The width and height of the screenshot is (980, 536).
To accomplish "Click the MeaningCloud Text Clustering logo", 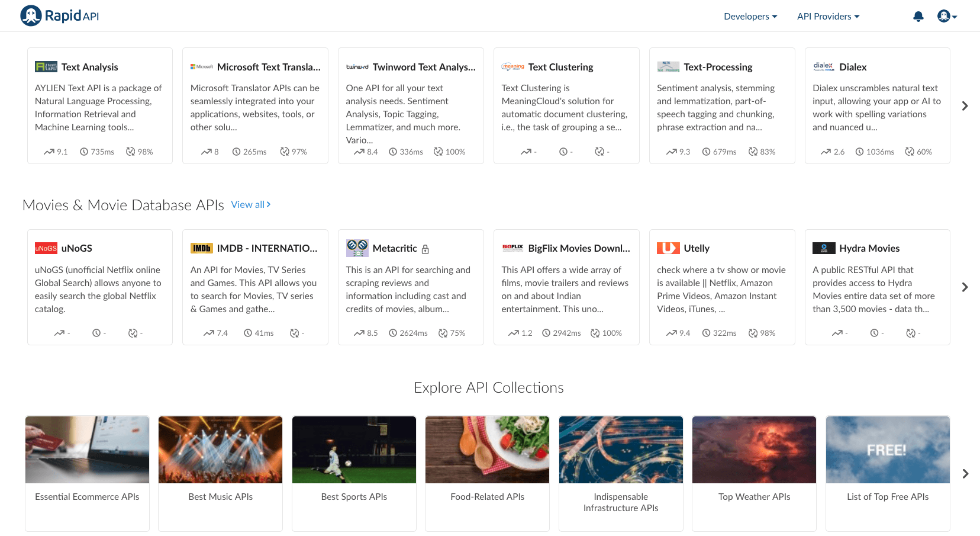I will (513, 67).
